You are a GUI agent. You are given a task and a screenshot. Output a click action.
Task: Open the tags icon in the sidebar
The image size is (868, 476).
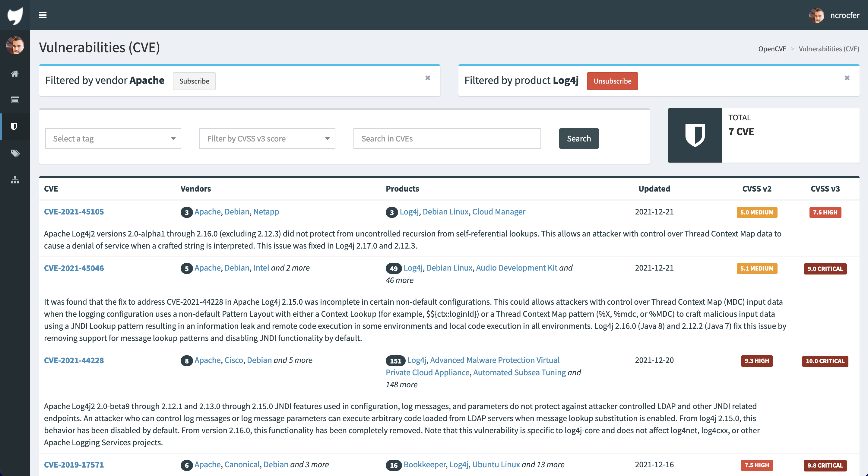[15, 153]
